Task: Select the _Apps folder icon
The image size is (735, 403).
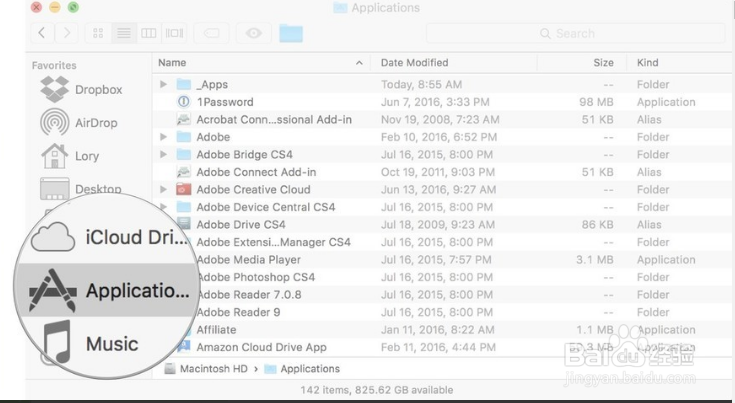Action: [x=183, y=84]
